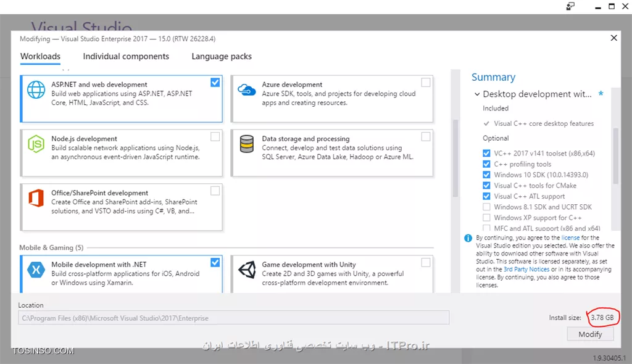This screenshot has height=364, width=632.
Task: Uncheck Mobile development with .NET workload
Action: click(215, 262)
